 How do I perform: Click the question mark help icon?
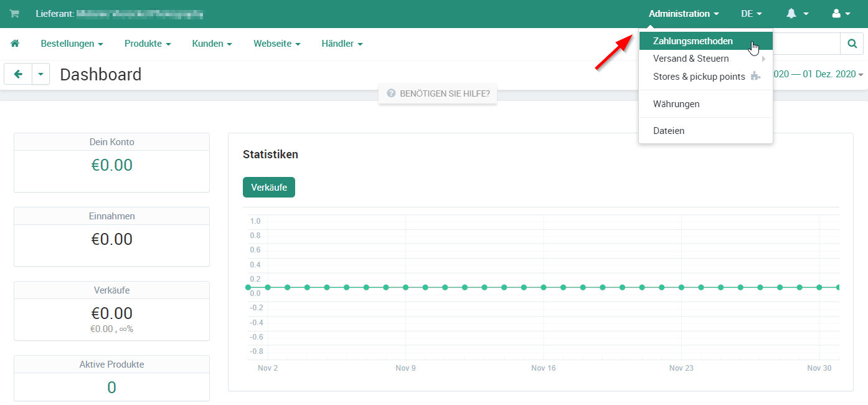pyautogui.click(x=391, y=93)
